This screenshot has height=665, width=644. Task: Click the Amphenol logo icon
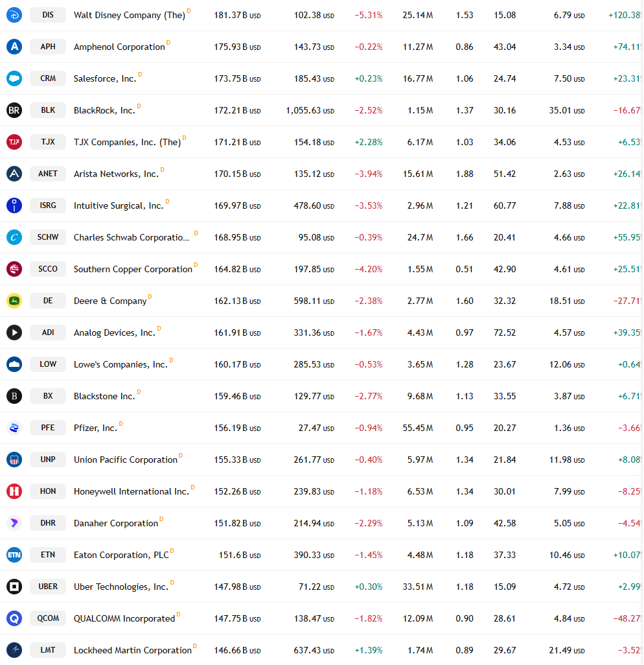click(14, 47)
